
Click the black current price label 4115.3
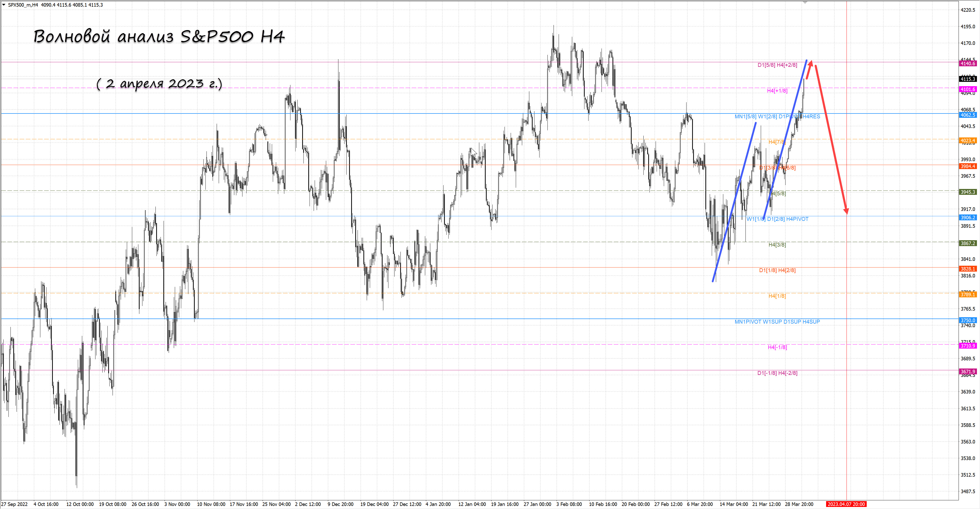click(967, 79)
